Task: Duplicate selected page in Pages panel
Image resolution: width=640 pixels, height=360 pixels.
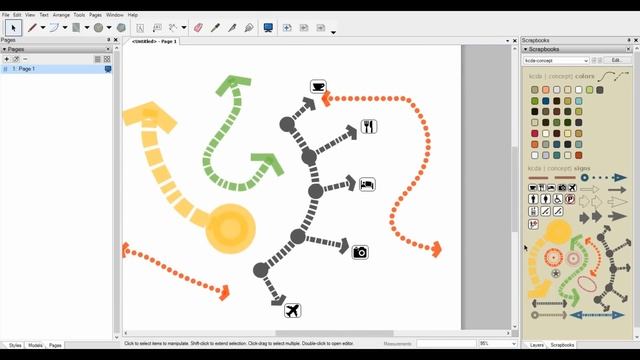Action: [16, 59]
